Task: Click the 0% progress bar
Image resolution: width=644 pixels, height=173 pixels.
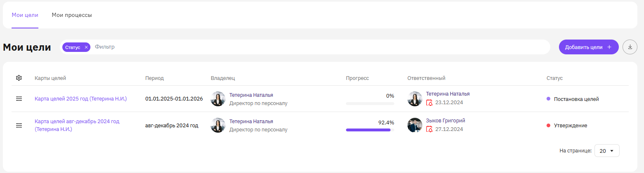Action: pyautogui.click(x=370, y=103)
